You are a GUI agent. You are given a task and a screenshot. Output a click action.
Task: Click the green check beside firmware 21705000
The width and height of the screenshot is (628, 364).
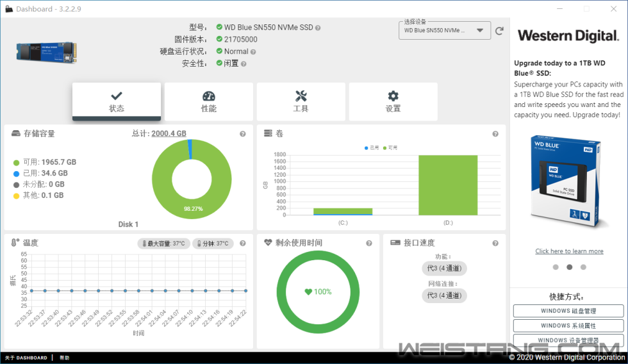[x=219, y=39]
